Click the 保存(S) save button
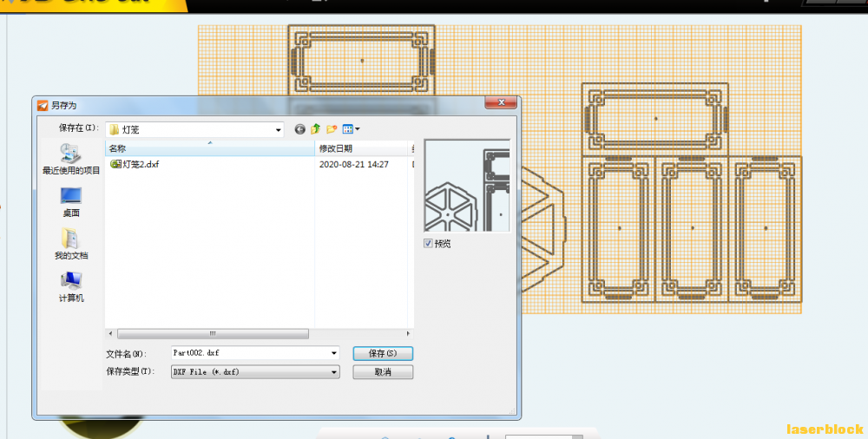Screen dimensions: 868x439 pyautogui.click(x=383, y=353)
